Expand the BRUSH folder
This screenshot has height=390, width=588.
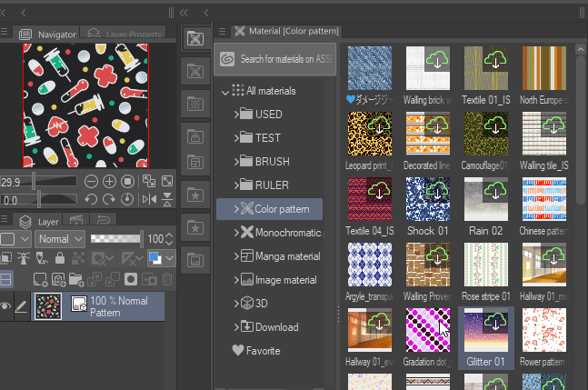coord(236,161)
